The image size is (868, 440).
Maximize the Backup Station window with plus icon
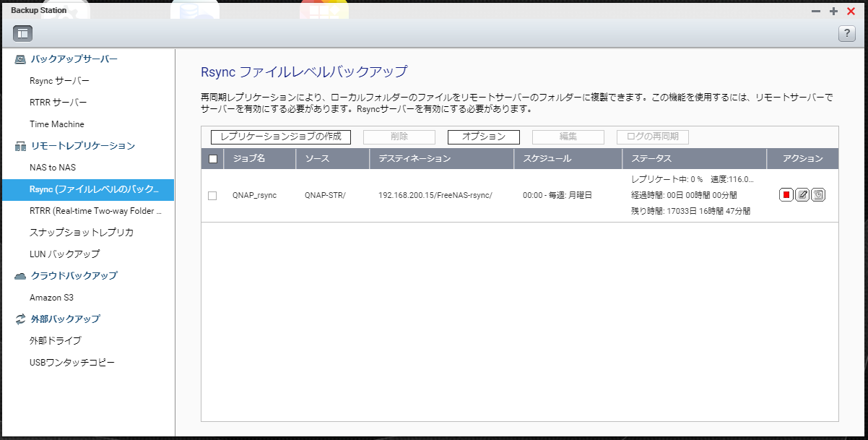click(x=833, y=11)
